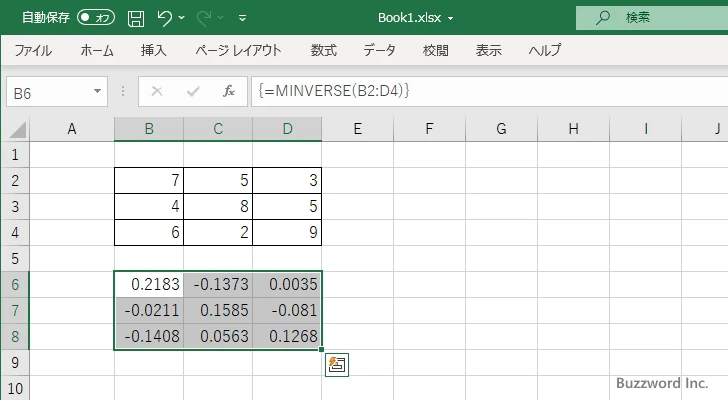This screenshot has width=728, height=400.
Task: Click cell with value 0.0563
Action: 218,336
